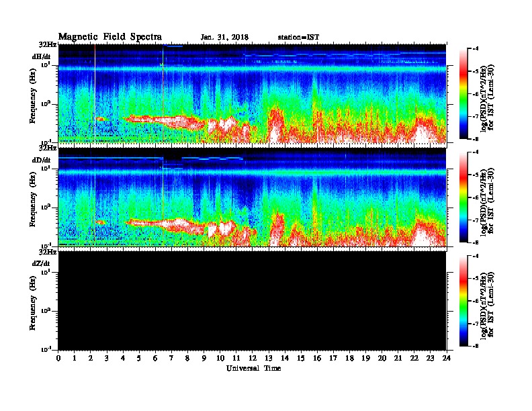Screen dimensions: 532x411
Task: Click the hour 9 tick label on the time axis
Action: 204,358
